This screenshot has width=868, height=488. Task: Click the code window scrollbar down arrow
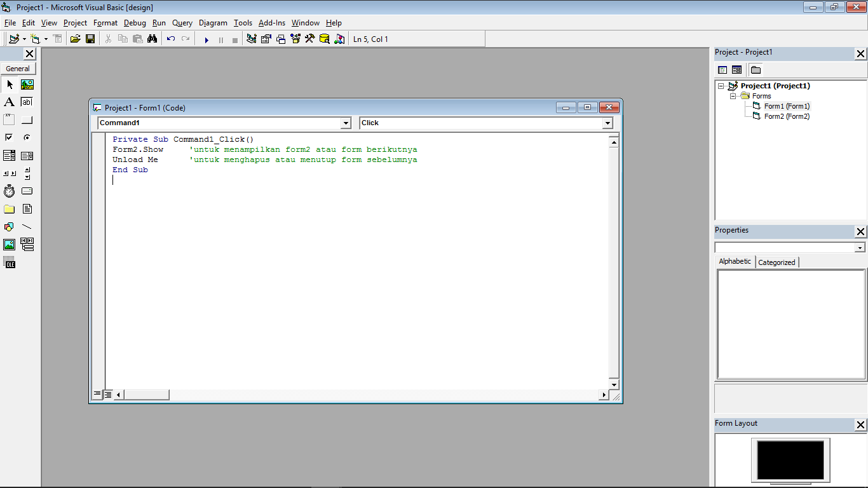click(613, 384)
